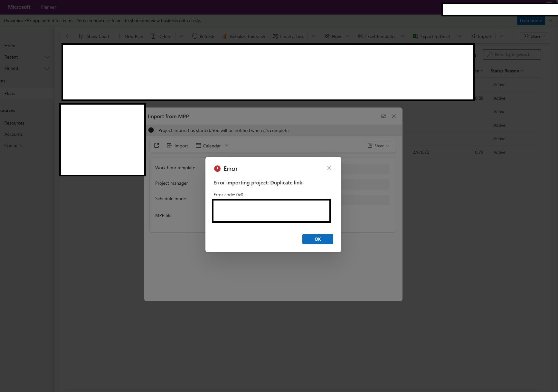Open Contacts in the sidebar
This screenshot has height=392, width=558.
(x=13, y=145)
